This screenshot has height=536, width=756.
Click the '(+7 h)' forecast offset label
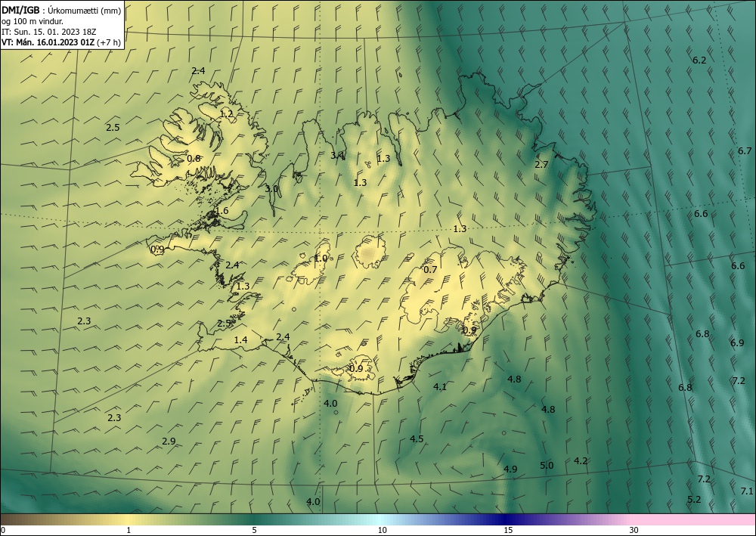click(109, 42)
